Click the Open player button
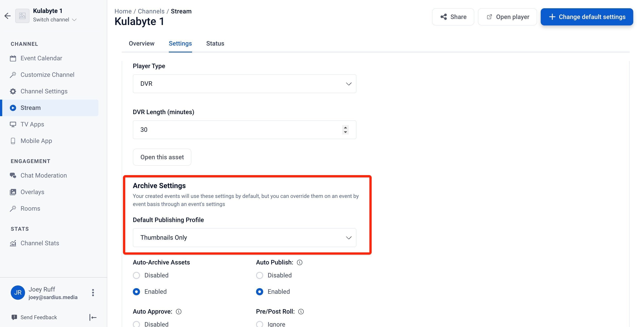Viewport: 644px width, 327px height. [x=507, y=17]
